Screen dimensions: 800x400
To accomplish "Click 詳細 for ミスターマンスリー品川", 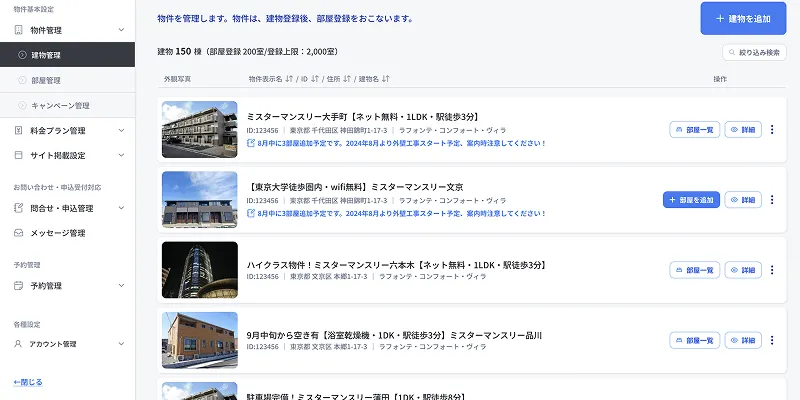I will point(743,340).
